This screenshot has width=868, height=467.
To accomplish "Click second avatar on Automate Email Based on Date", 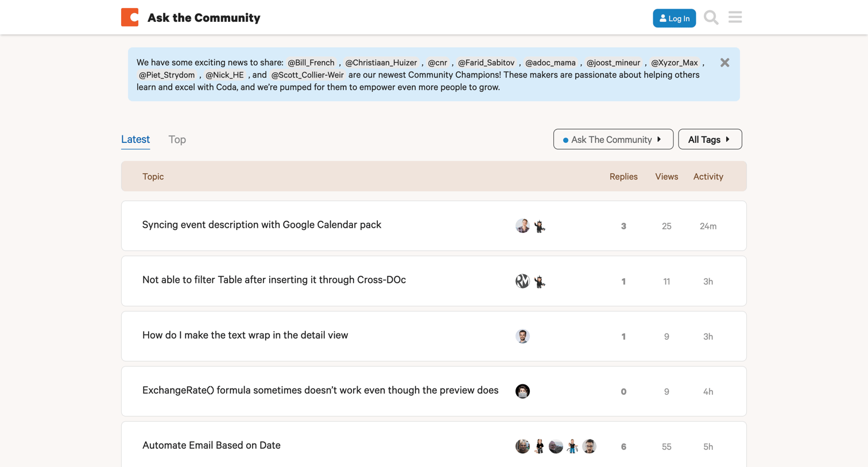I will click(539, 446).
